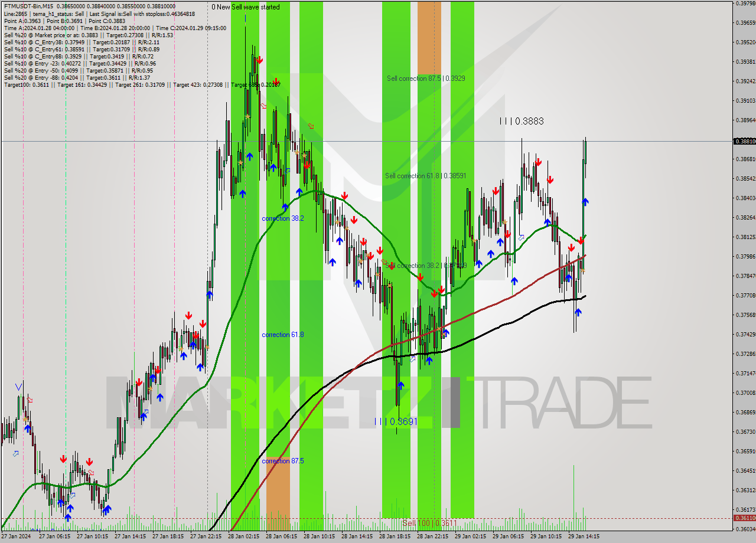Click the '27 Jan 14:15' time axis label
The height and width of the screenshot is (543, 756).
tap(130, 537)
